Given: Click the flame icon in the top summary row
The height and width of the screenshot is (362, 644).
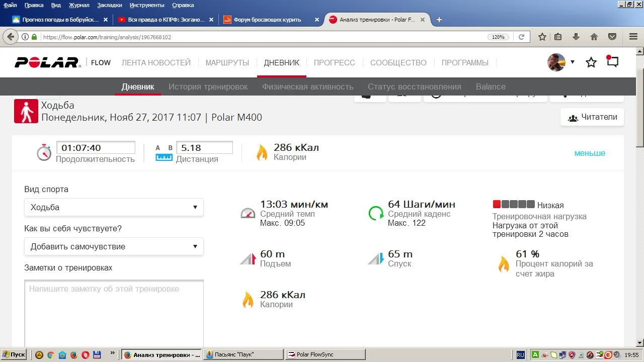Looking at the screenshot, I should [262, 152].
